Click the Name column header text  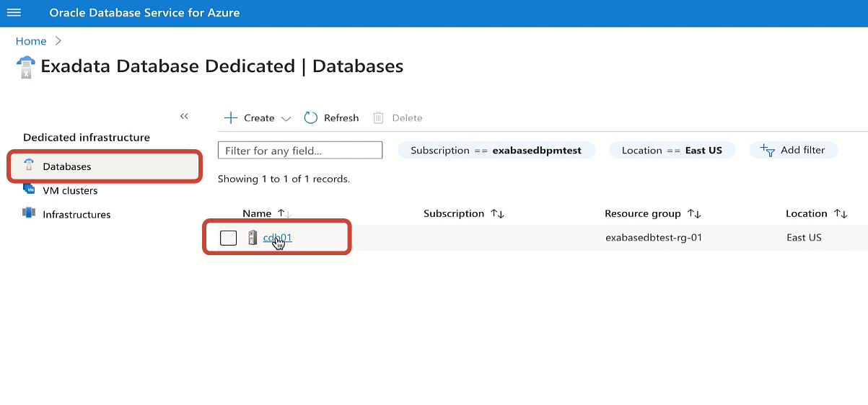(257, 213)
